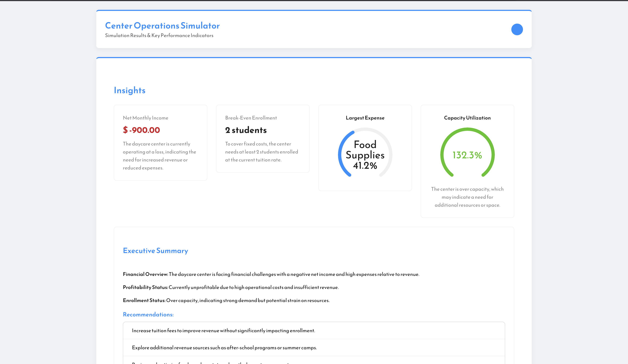Click the Recommendations heading
628x364 pixels.
(148, 314)
